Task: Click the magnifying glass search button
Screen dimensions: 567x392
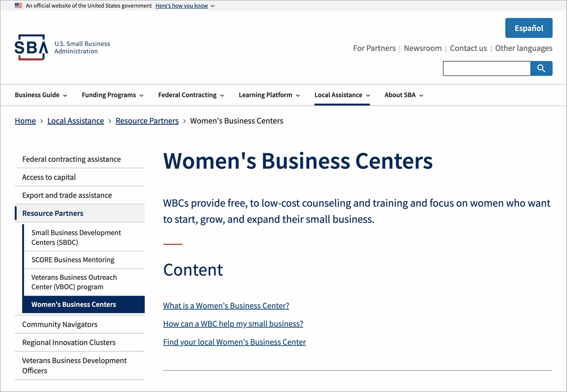Action: [x=541, y=68]
